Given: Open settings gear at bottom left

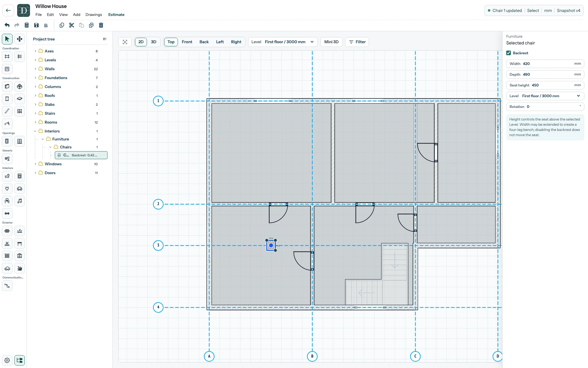Looking at the screenshot, I should [x=7, y=360].
